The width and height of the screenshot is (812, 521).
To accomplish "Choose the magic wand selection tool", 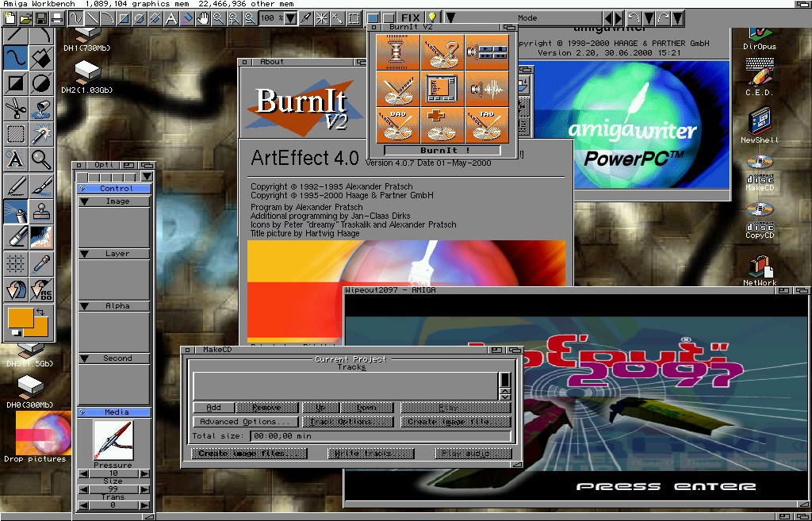I will 41,133.
